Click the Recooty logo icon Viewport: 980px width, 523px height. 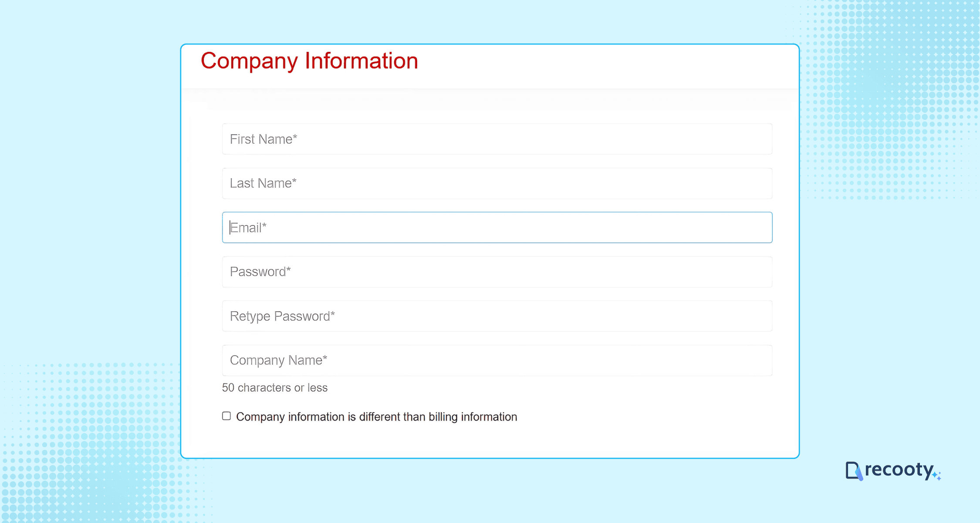[854, 470]
